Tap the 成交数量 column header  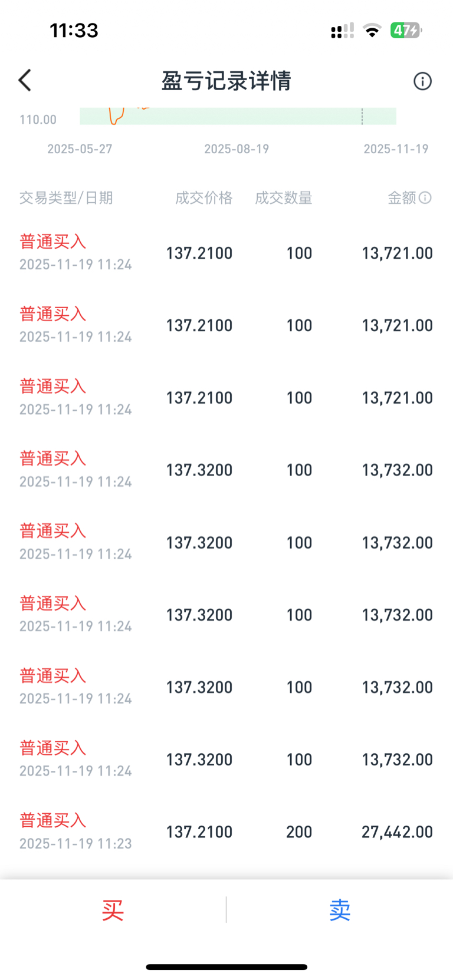coord(284,198)
